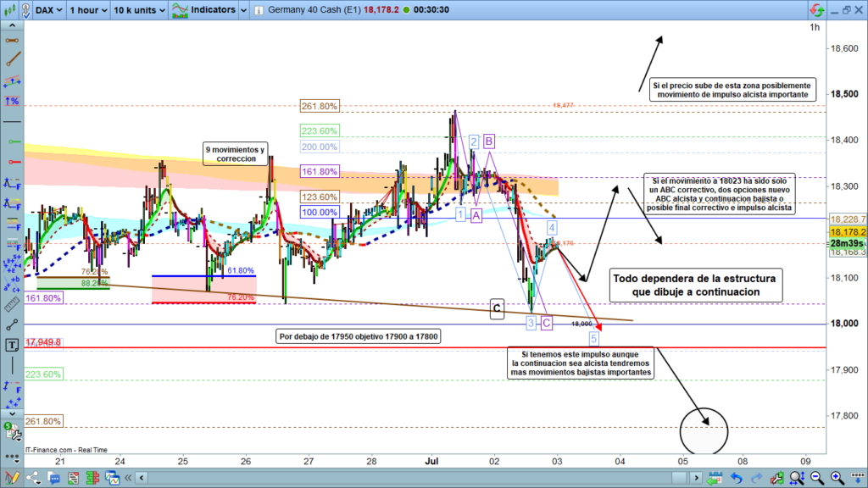The image size is (868, 488).
Task: Click the percent change drawing tool
Action: point(12,101)
